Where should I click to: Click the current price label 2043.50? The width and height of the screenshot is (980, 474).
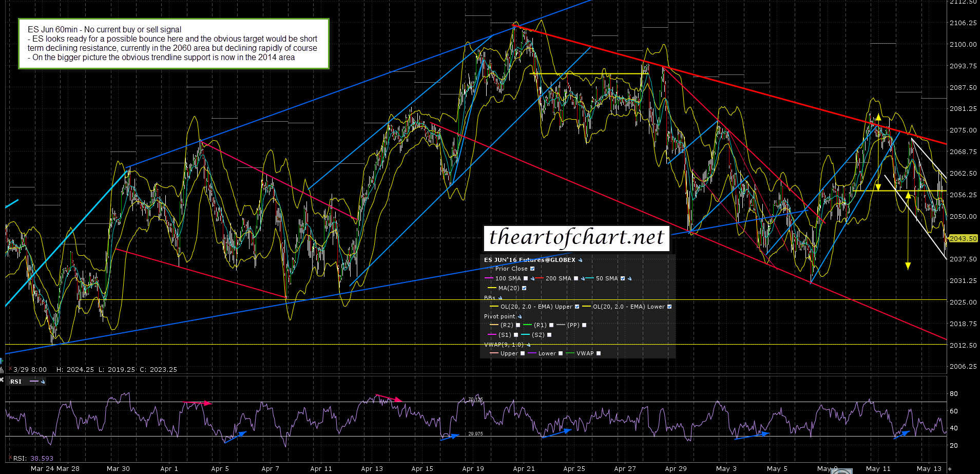(963, 238)
